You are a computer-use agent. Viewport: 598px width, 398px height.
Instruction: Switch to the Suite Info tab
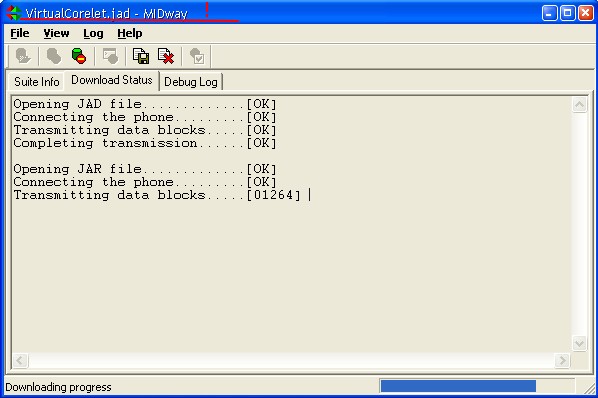pyautogui.click(x=37, y=82)
